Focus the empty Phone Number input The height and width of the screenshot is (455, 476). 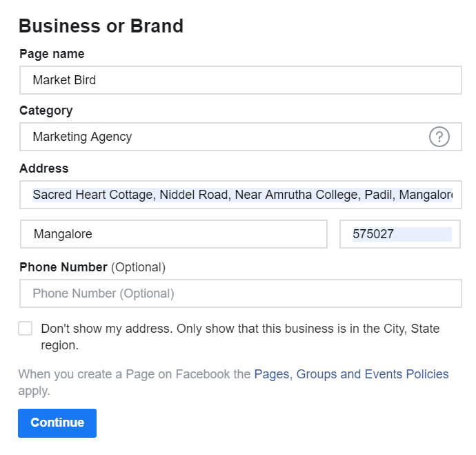tap(241, 293)
